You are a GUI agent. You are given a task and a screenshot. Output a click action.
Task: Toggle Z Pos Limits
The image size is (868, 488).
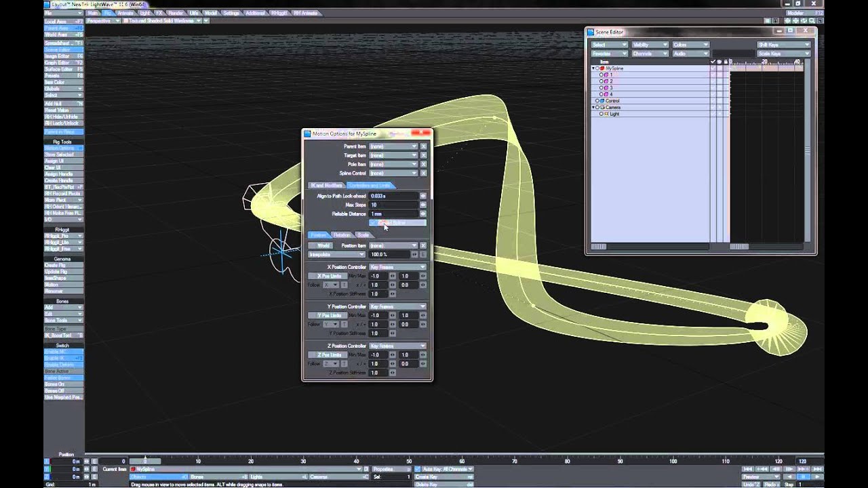tap(328, 354)
